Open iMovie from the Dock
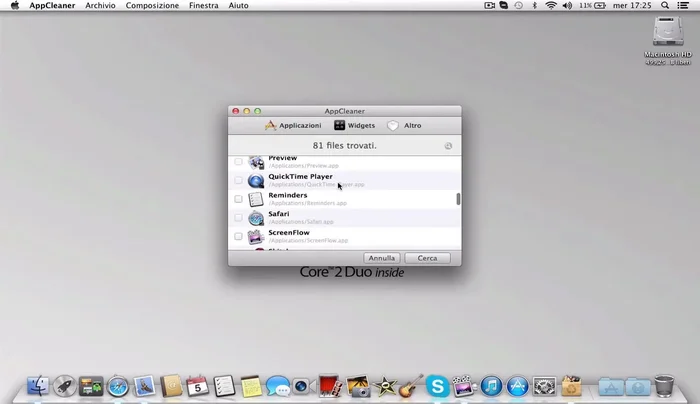This screenshot has width=700, height=404. tap(384, 386)
